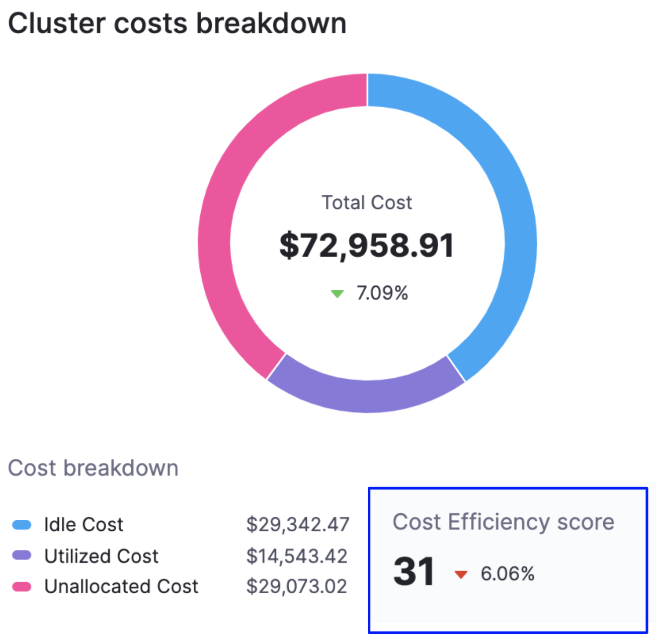This screenshot has width=656, height=644.
Task: Click the pink Unallocated Cost legend swatch
Action: coord(22,587)
